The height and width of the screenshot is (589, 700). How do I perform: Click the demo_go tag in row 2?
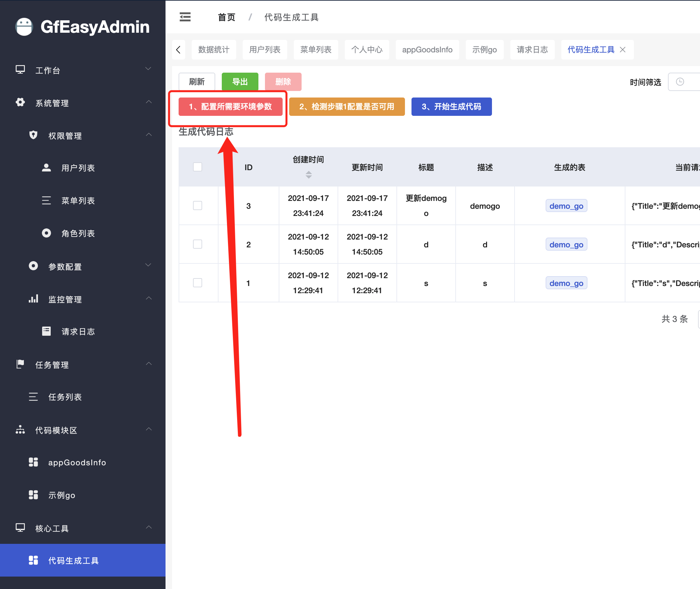coord(567,245)
